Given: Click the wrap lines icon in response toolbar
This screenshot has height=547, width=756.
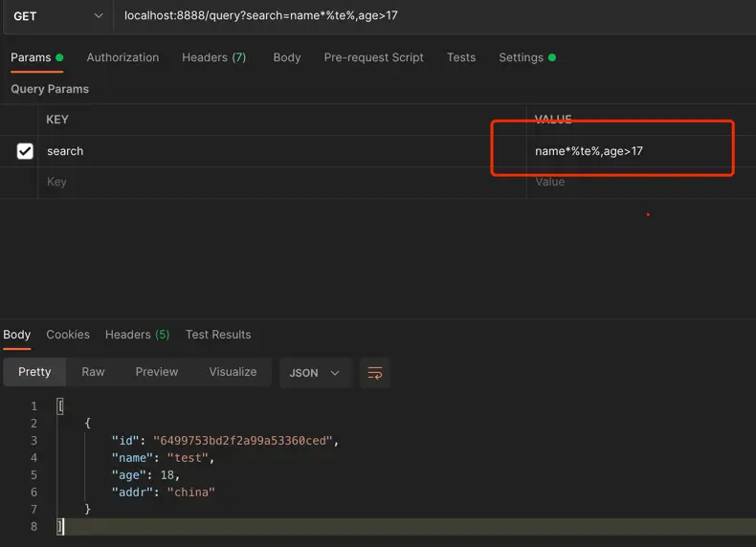Looking at the screenshot, I should (375, 373).
